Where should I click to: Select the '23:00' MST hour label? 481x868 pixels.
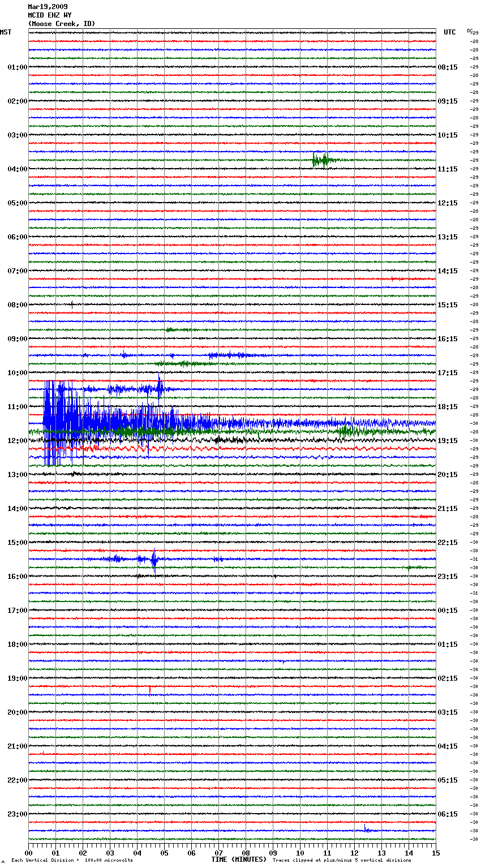point(18,814)
